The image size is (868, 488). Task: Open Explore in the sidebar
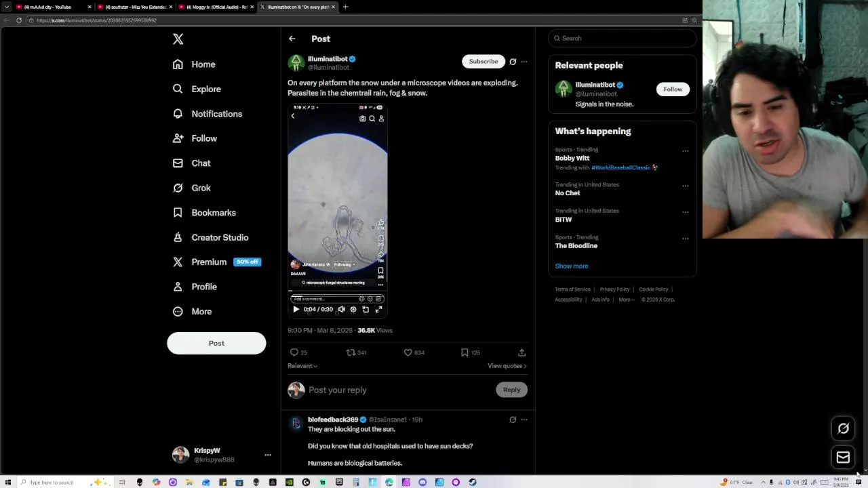pyautogui.click(x=197, y=89)
